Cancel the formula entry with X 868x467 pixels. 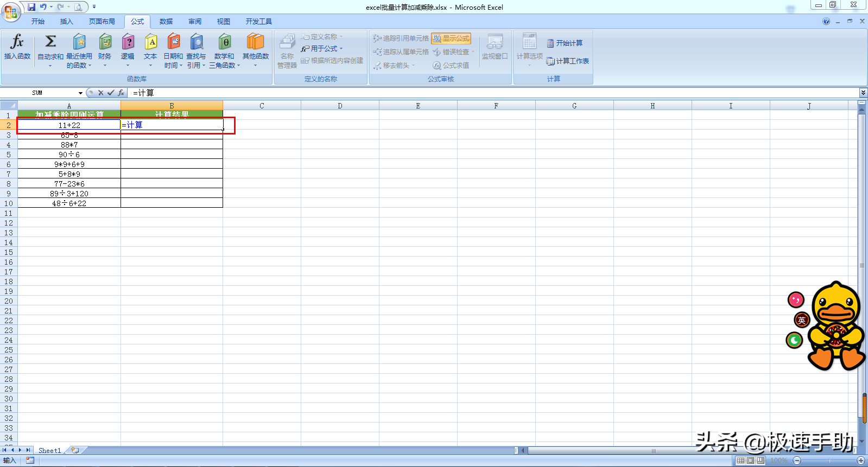100,93
